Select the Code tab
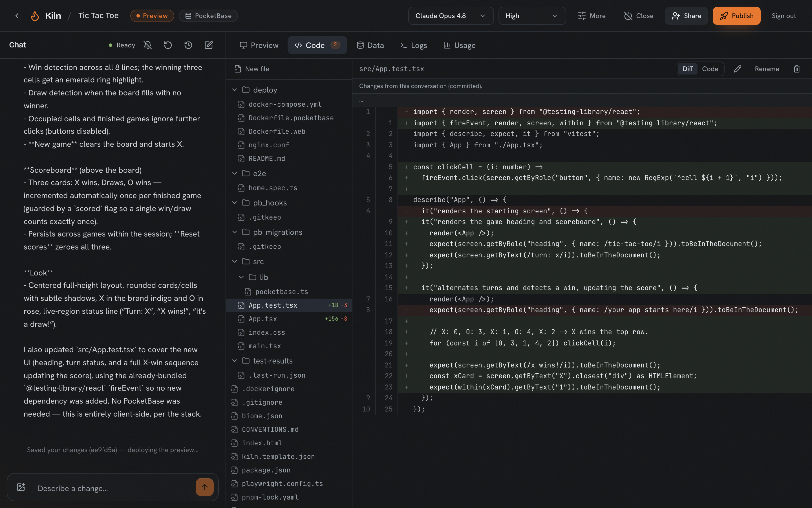 coord(317,45)
